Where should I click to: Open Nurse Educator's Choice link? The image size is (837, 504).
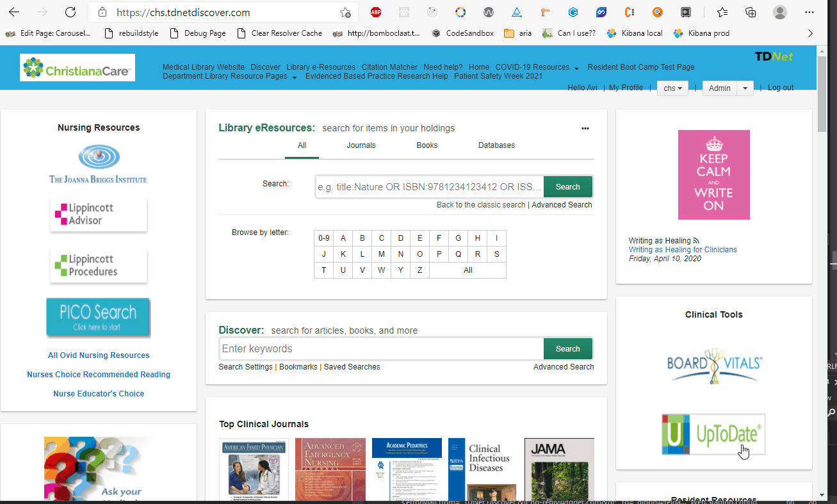coord(99,394)
